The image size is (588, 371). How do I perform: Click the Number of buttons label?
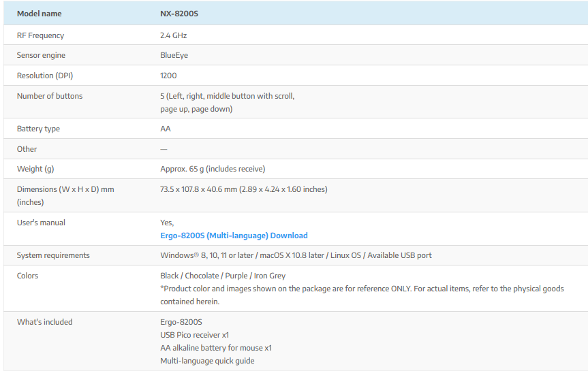[49, 96]
